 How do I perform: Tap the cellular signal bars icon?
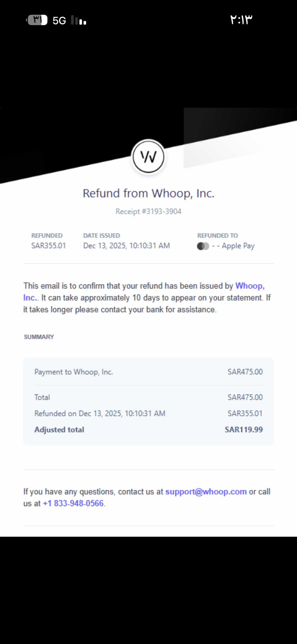pos(79,20)
